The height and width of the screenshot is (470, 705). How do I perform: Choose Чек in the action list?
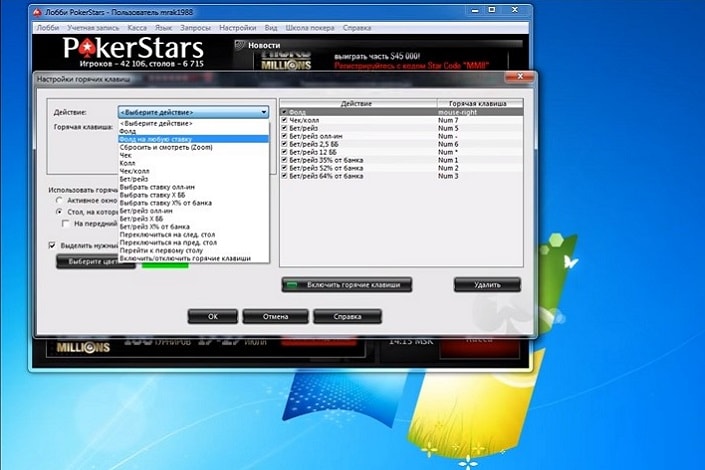click(x=193, y=155)
